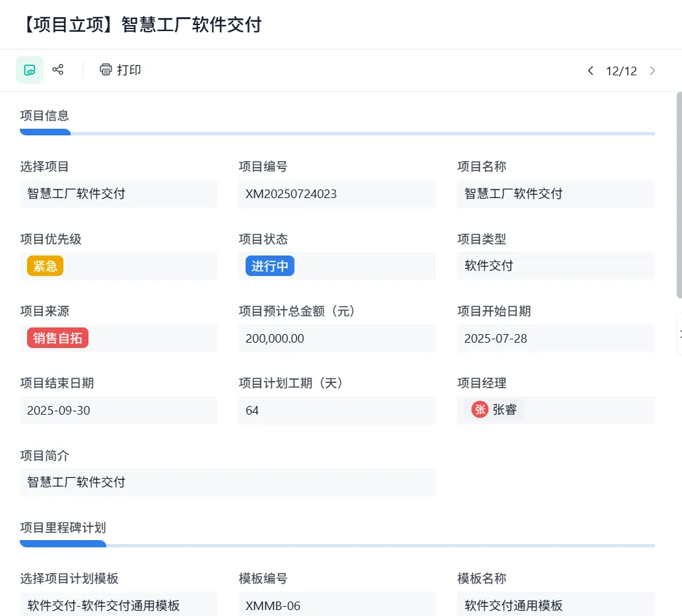Click the next record arrow
Image resolution: width=682 pixels, height=616 pixels.
pyautogui.click(x=652, y=71)
